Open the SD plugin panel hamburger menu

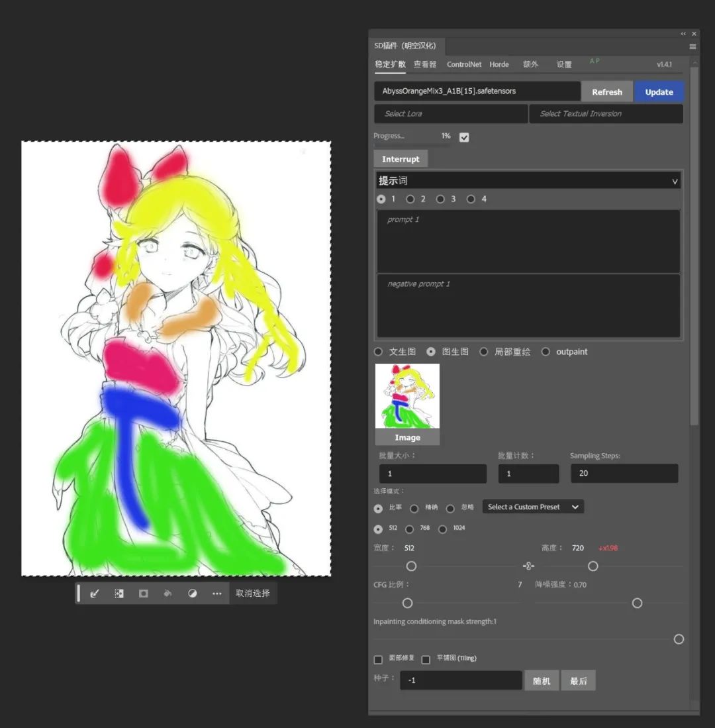(x=692, y=46)
